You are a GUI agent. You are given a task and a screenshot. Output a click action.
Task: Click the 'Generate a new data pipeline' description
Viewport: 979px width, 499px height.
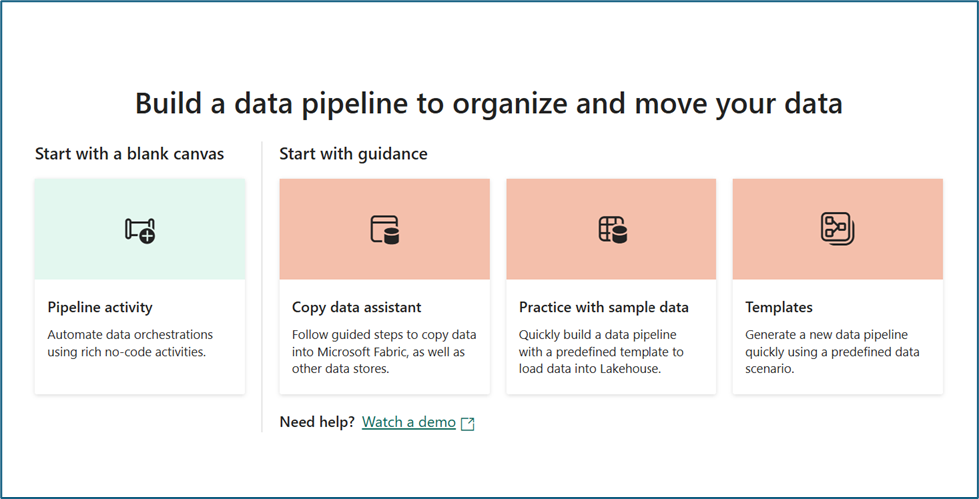(x=832, y=352)
